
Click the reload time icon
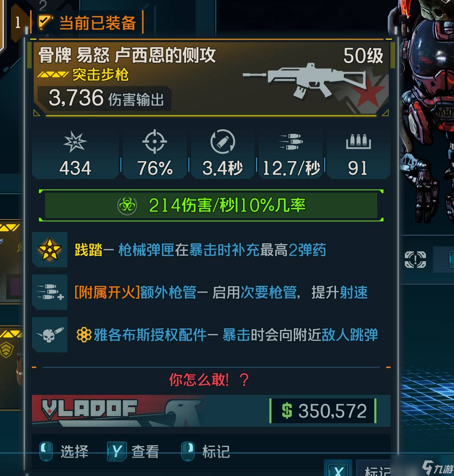point(223,142)
